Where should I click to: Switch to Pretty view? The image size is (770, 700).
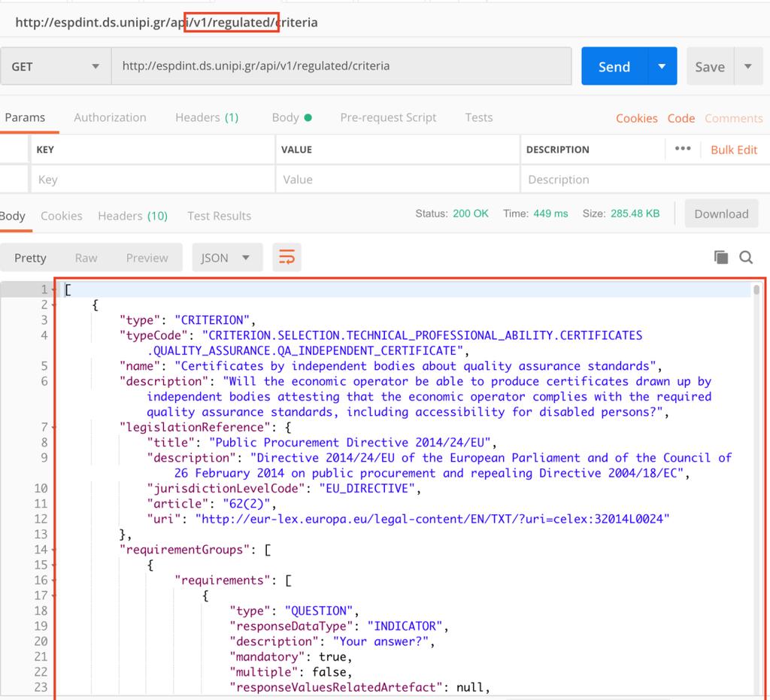[30, 258]
